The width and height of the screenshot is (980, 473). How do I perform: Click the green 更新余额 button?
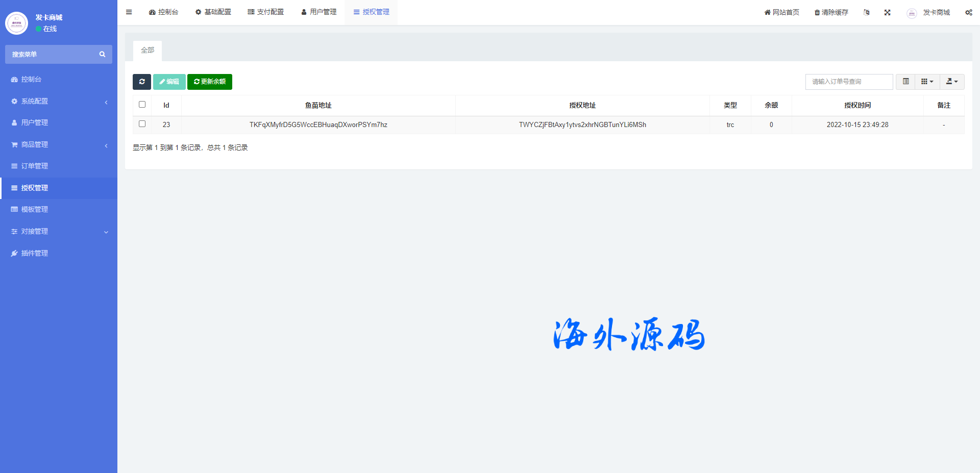(210, 82)
